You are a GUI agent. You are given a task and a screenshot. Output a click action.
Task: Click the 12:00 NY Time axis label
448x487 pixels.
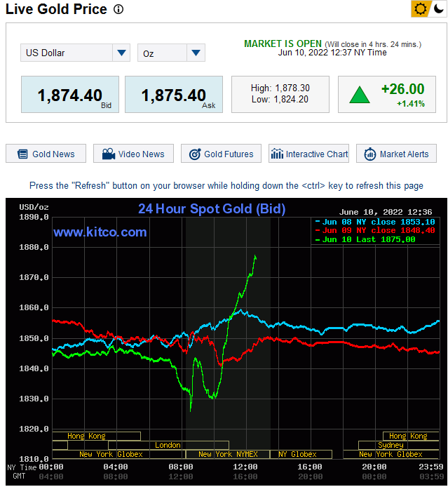coord(245,467)
